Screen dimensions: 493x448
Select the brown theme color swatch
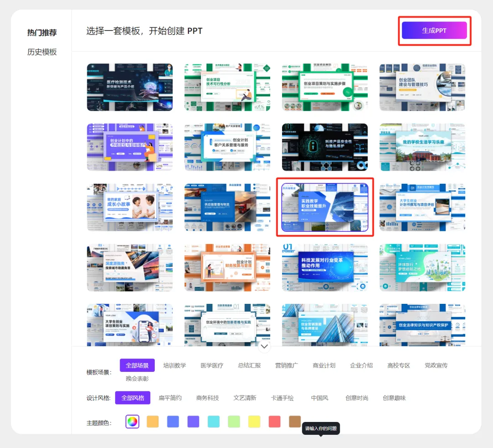coord(294,422)
